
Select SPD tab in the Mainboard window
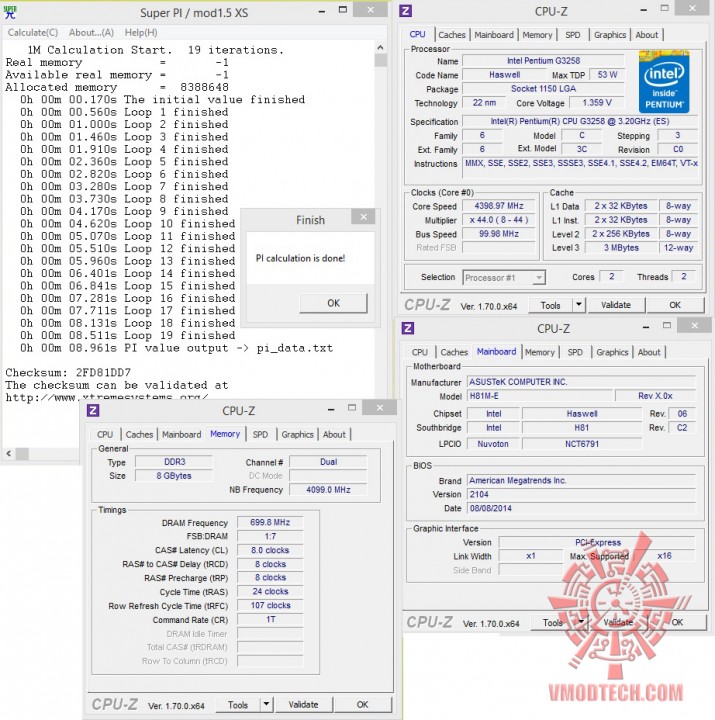[x=575, y=352]
